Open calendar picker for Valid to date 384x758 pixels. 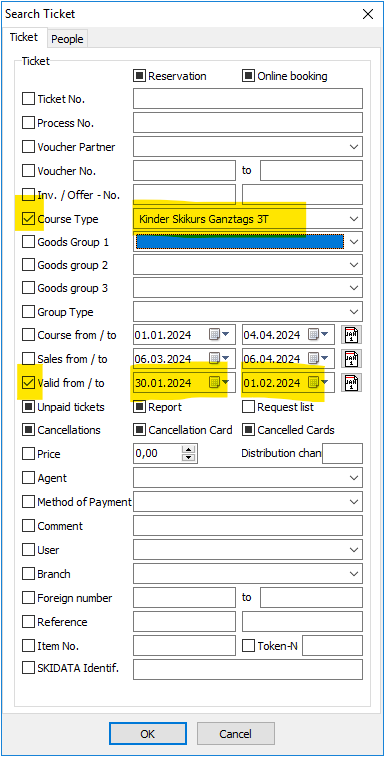318,383
